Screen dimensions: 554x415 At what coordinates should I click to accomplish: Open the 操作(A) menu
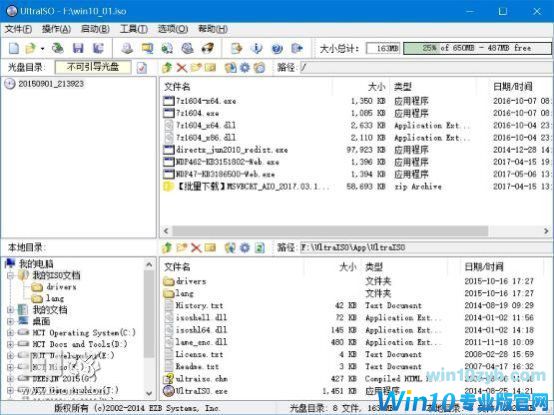(x=56, y=29)
